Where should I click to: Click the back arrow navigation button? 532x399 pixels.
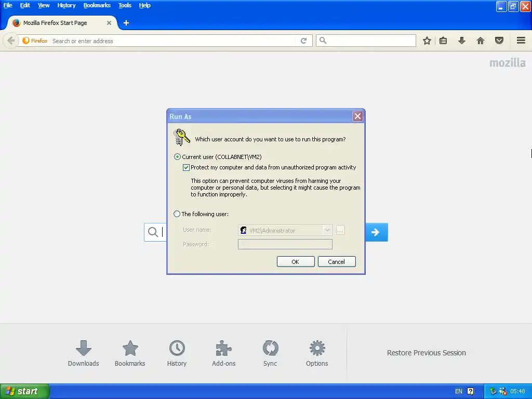[10, 41]
